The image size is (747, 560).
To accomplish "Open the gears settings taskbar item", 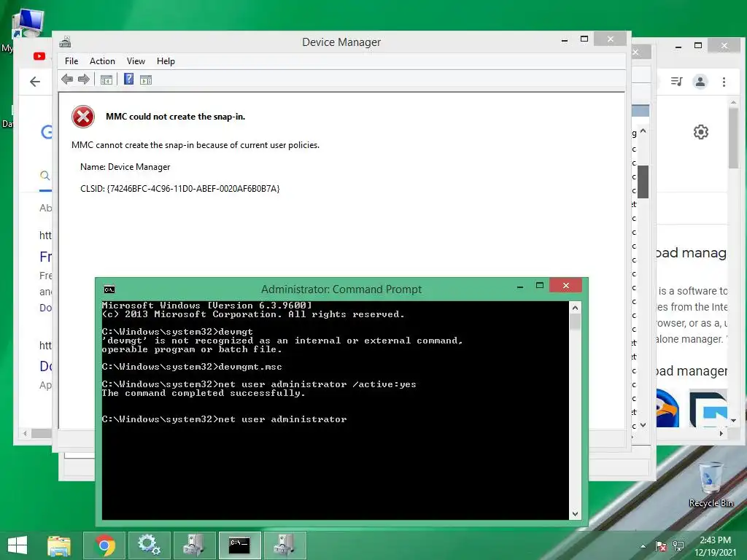I will pyautogui.click(x=149, y=545).
